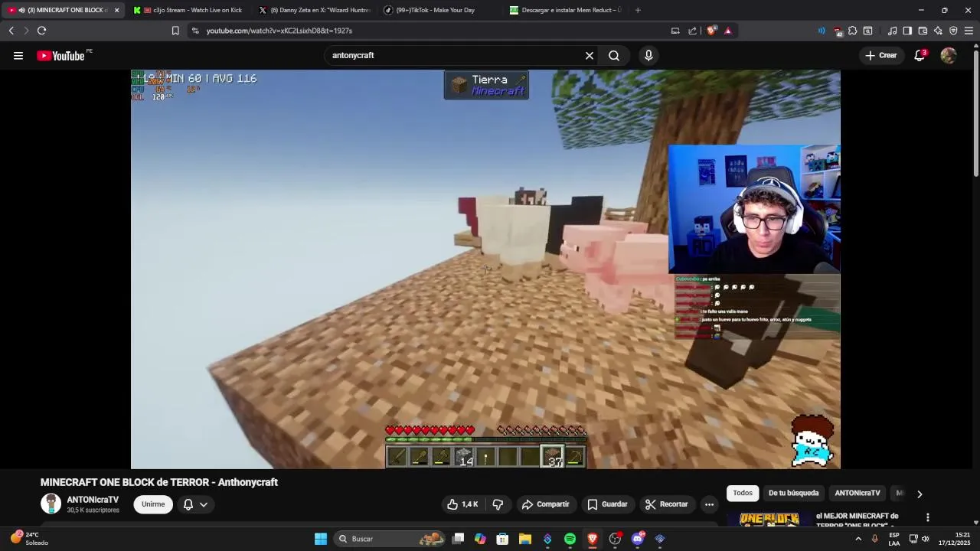980x551 pixels.
Task: Open Brave Shields lion icon
Action: (x=711, y=31)
